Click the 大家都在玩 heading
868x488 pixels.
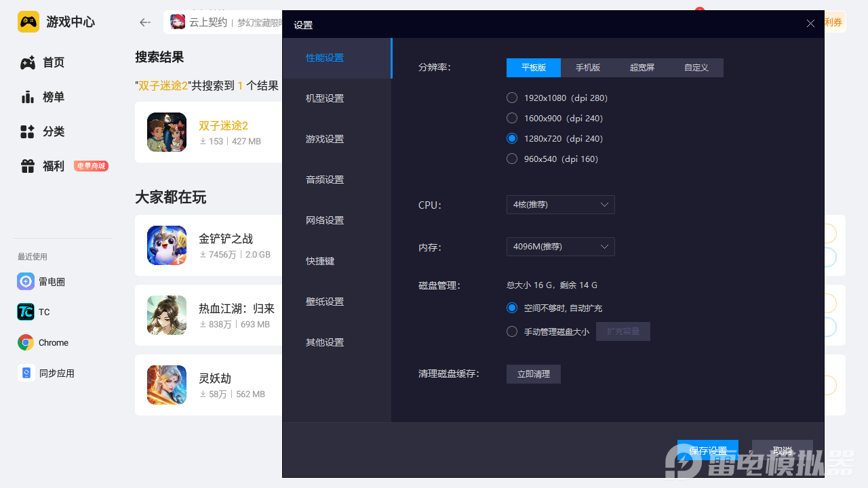[x=171, y=197]
